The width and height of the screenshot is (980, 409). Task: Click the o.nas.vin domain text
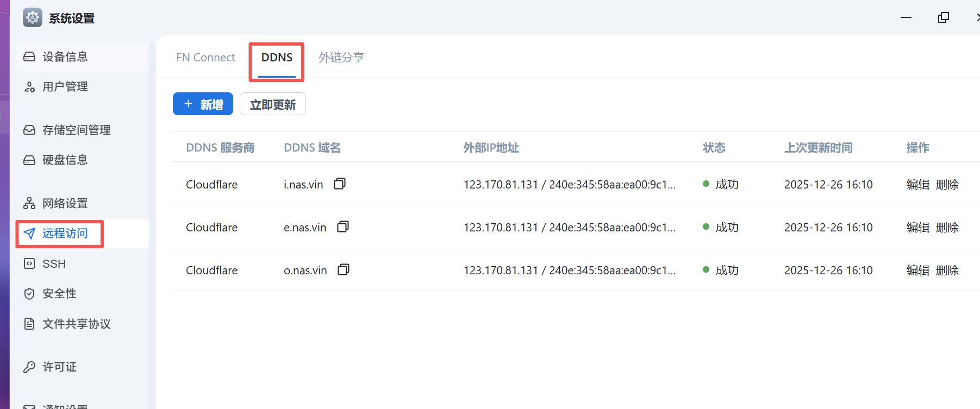tap(305, 270)
